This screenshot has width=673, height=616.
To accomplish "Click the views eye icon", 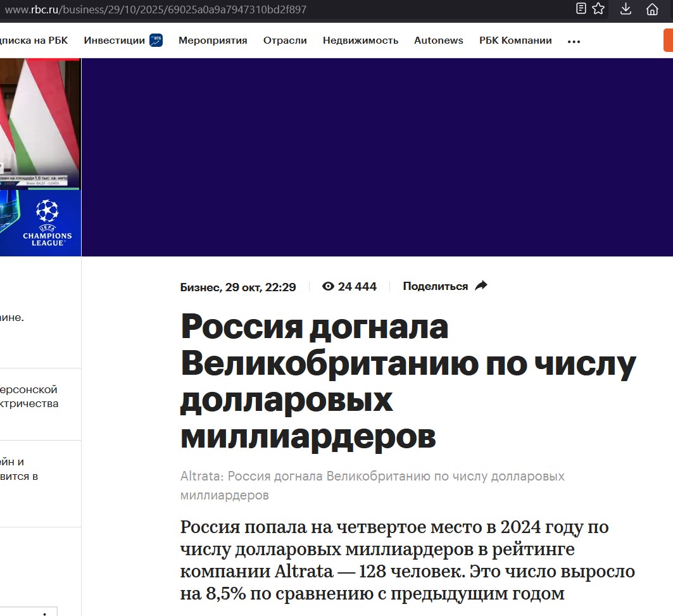I will pyautogui.click(x=328, y=286).
